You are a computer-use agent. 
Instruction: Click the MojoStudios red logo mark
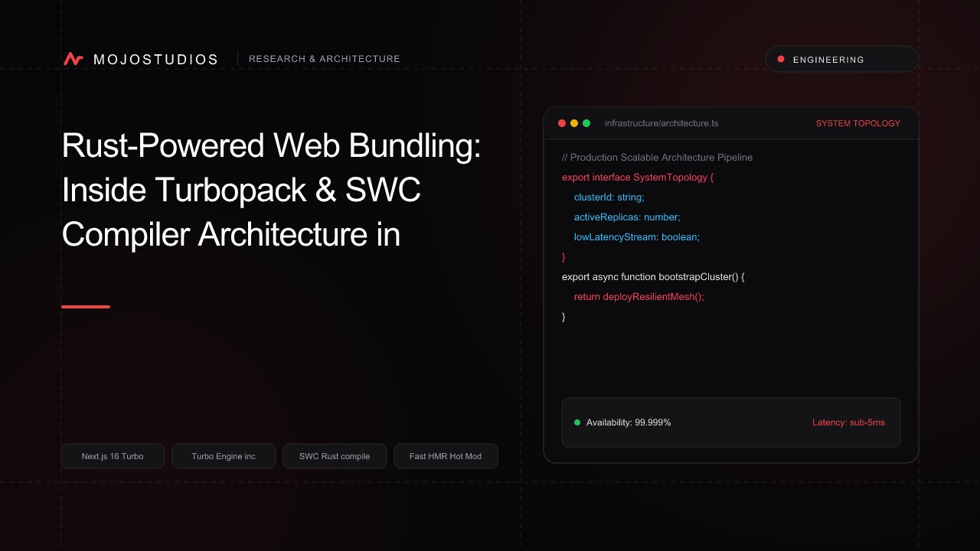[73, 59]
